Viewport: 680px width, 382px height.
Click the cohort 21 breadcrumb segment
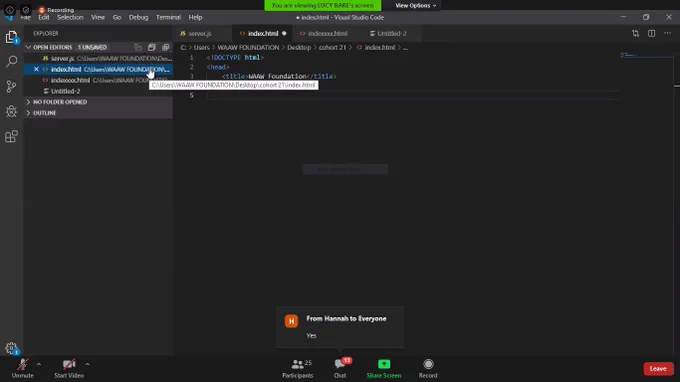pos(333,47)
